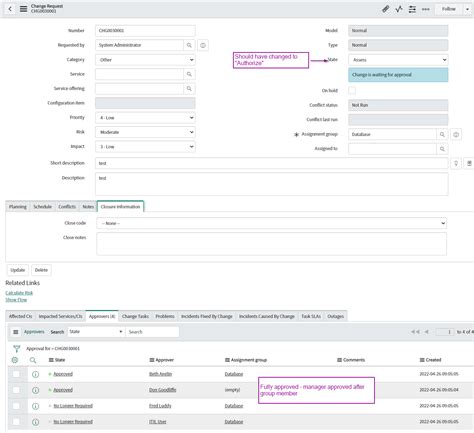The image size is (474, 433).
Task: Switch to the Notes tab
Action: [88, 207]
